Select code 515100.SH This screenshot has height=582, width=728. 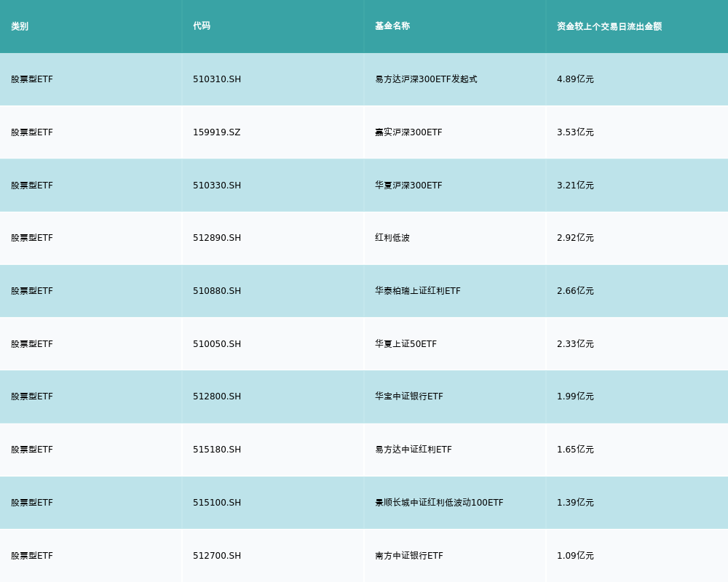point(217,503)
